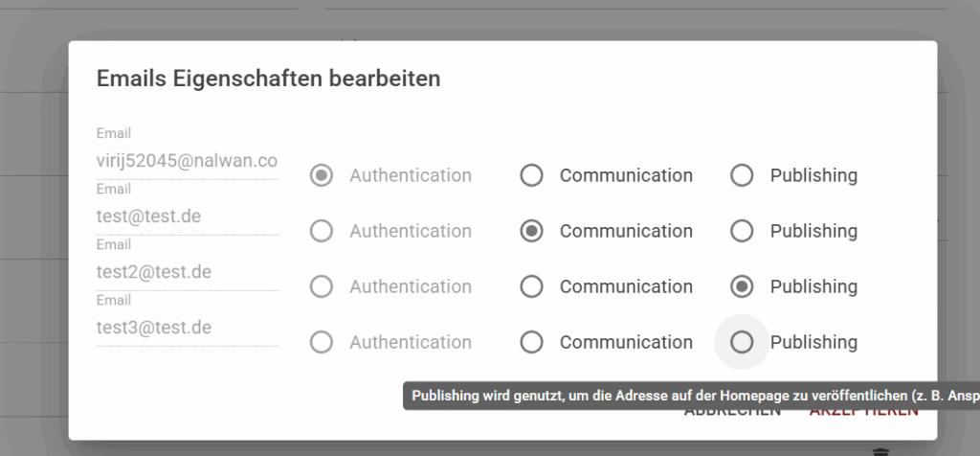Click the virij52045@nalwan.co email field

[x=188, y=161]
